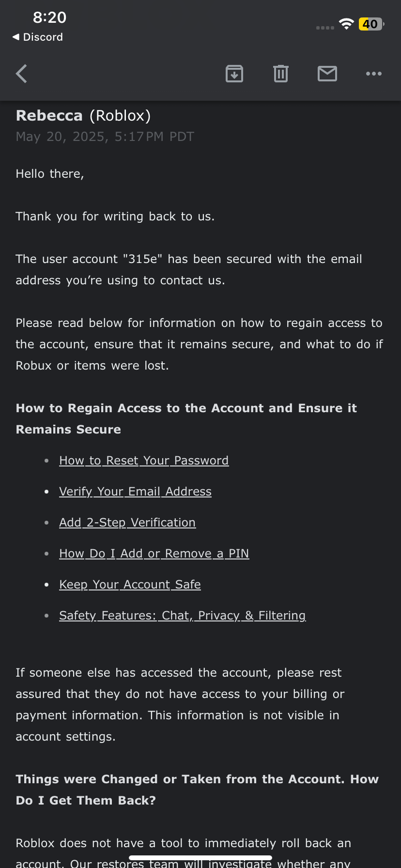Go back using the left chevron

point(22,74)
